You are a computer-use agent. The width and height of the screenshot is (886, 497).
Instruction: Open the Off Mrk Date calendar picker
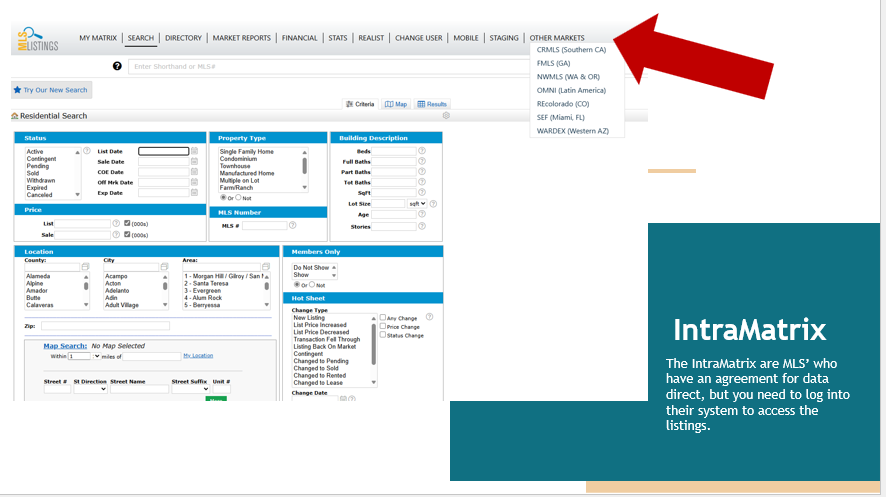[x=194, y=182]
